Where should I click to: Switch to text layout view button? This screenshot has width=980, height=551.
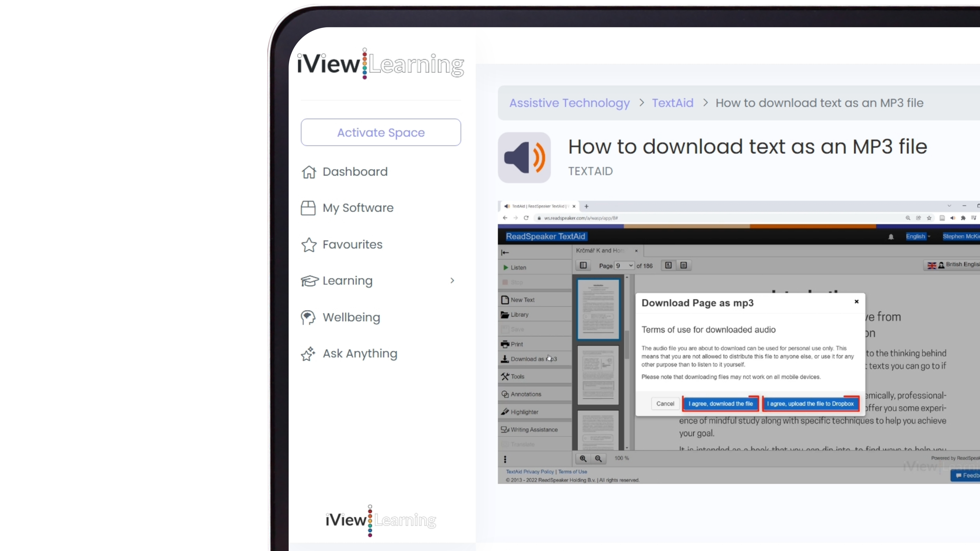(x=684, y=265)
